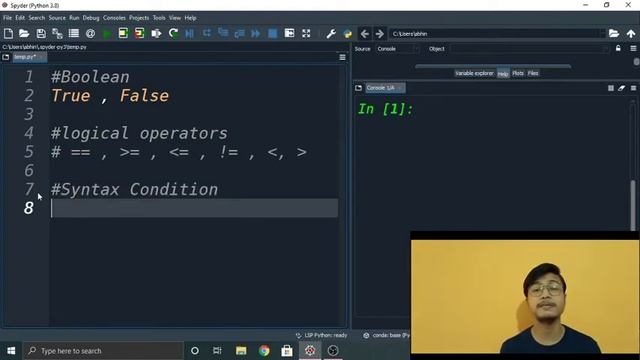Step to the next line in the debugger
Image resolution: width=640 pixels, height=360 pixels.
pyautogui.click(x=207, y=33)
